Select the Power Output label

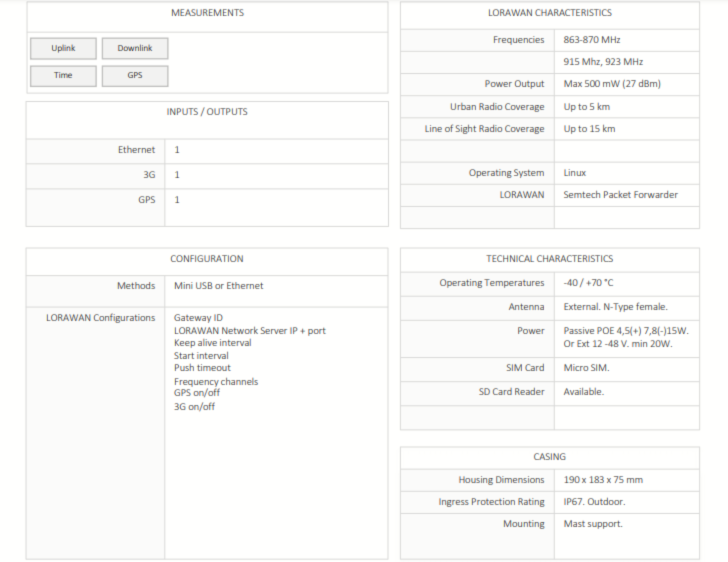click(514, 84)
